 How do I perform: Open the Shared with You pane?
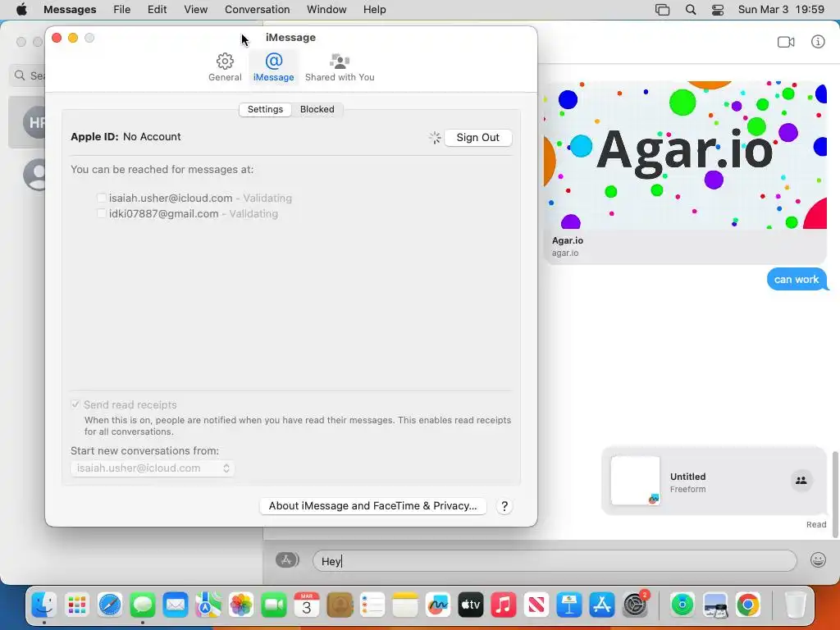[x=340, y=67]
